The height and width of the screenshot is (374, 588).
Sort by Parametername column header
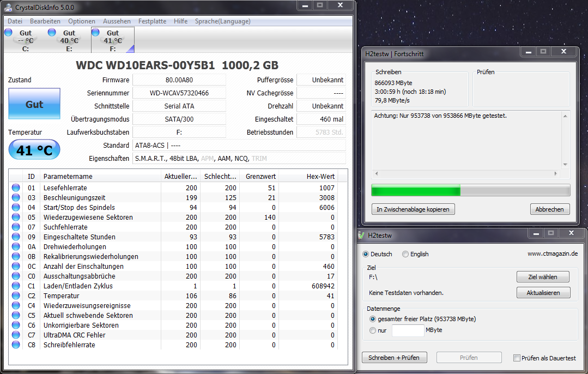click(x=100, y=176)
